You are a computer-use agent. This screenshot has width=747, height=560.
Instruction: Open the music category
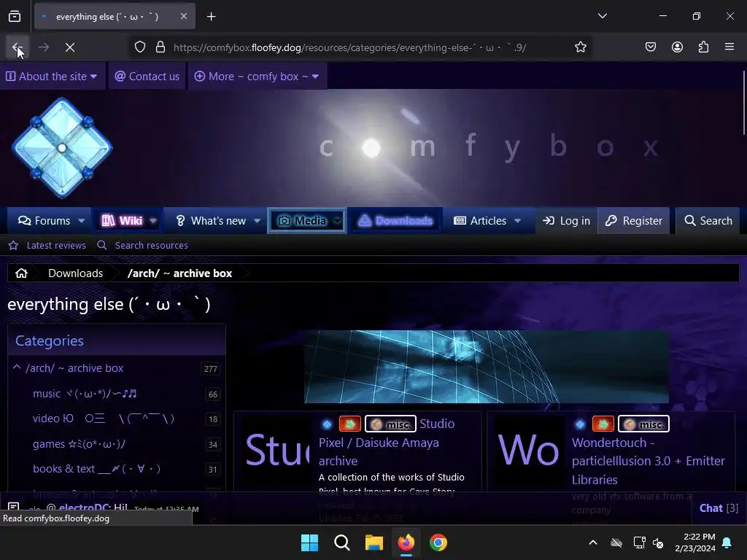85,394
